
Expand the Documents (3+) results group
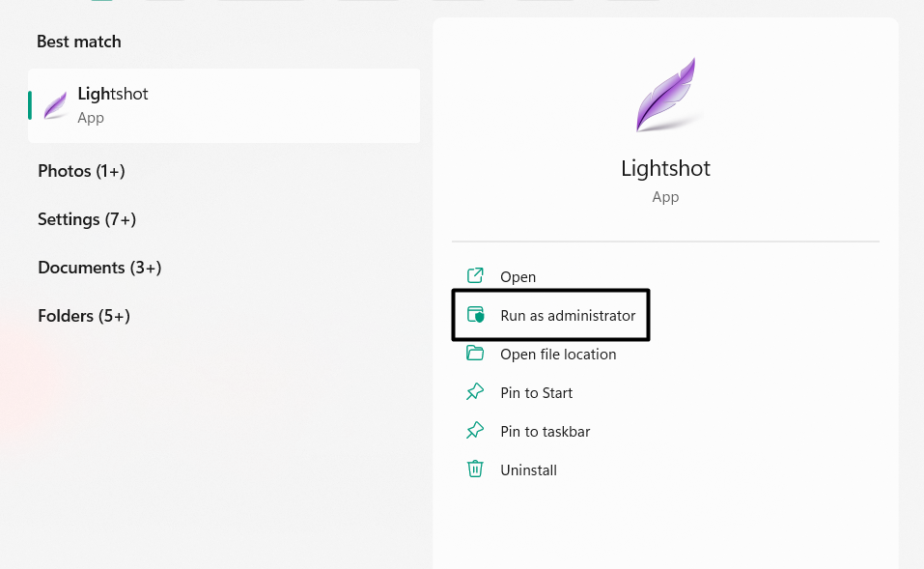coord(99,268)
